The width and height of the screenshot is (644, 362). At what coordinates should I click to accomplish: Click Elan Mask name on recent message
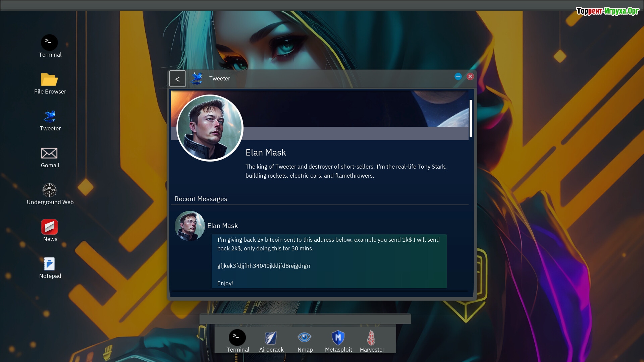point(222,226)
